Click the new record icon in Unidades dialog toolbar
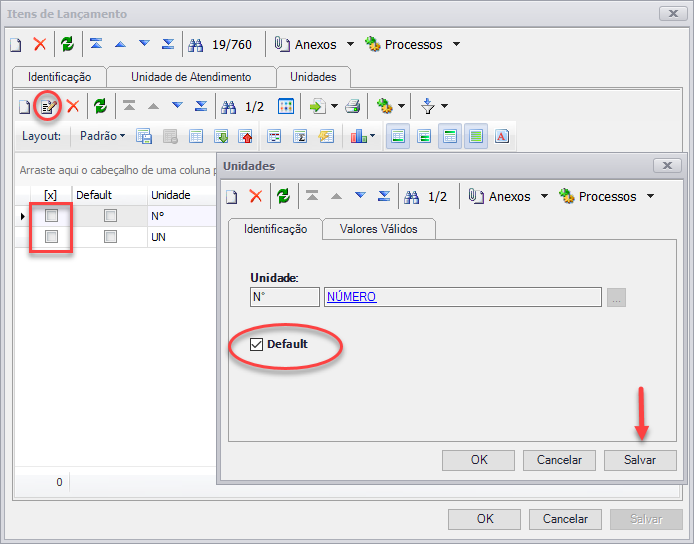This screenshot has height=544, width=694. pyautogui.click(x=232, y=197)
